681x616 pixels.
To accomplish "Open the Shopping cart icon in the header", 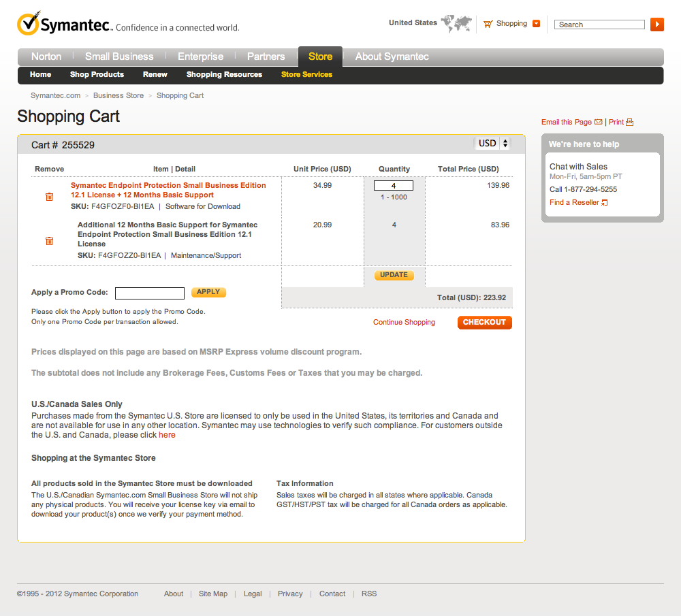I will [x=488, y=23].
